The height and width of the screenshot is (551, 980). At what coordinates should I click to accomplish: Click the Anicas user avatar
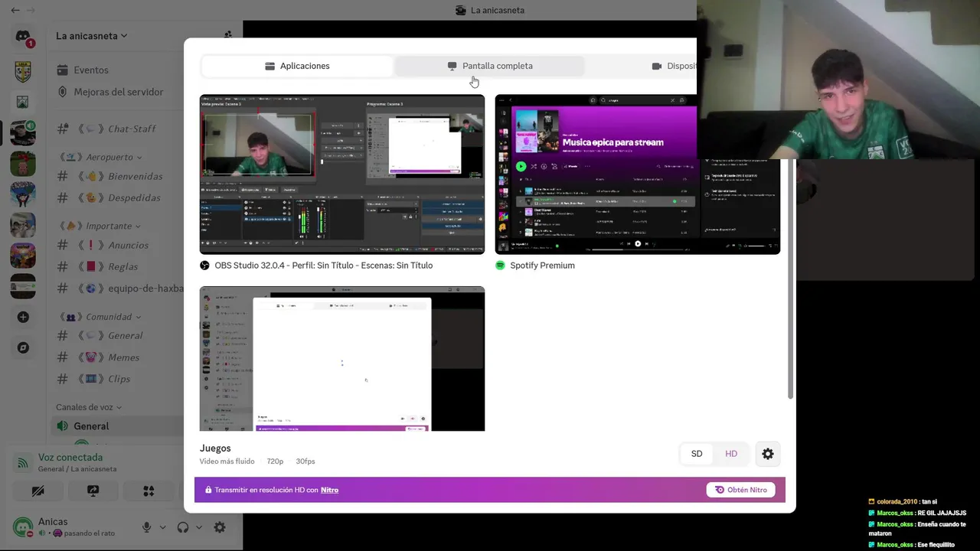[23, 527]
